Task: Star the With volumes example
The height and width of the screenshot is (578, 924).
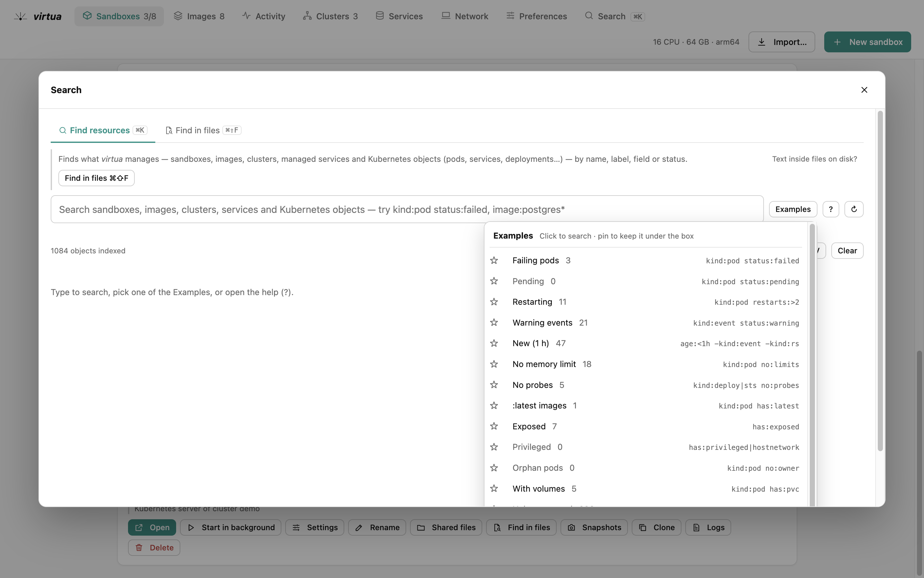Action: point(494,488)
